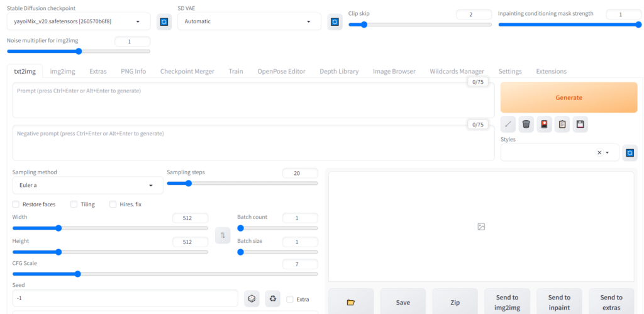The height and width of the screenshot is (314, 644).
Task: Enable the Tiling checkbox
Action: pyautogui.click(x=74, y=205)
